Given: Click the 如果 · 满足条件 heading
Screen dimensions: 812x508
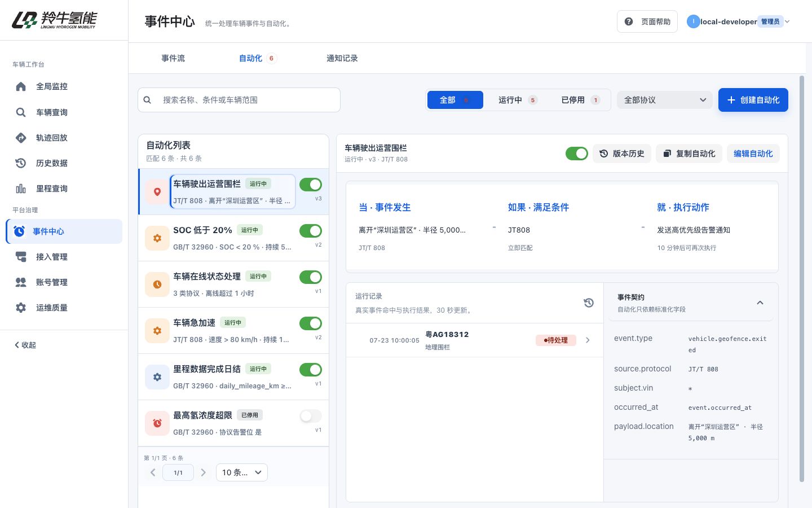Looking at the screenshot, I should tap(539, 207).
